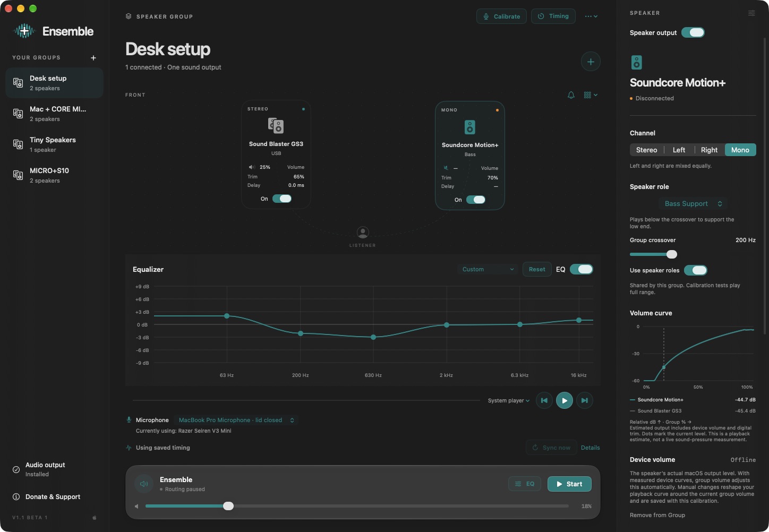Click the add speaker plus circle button
Viewport: 769px width, 532px height.
pyautogui.click(x=591, y=62)
